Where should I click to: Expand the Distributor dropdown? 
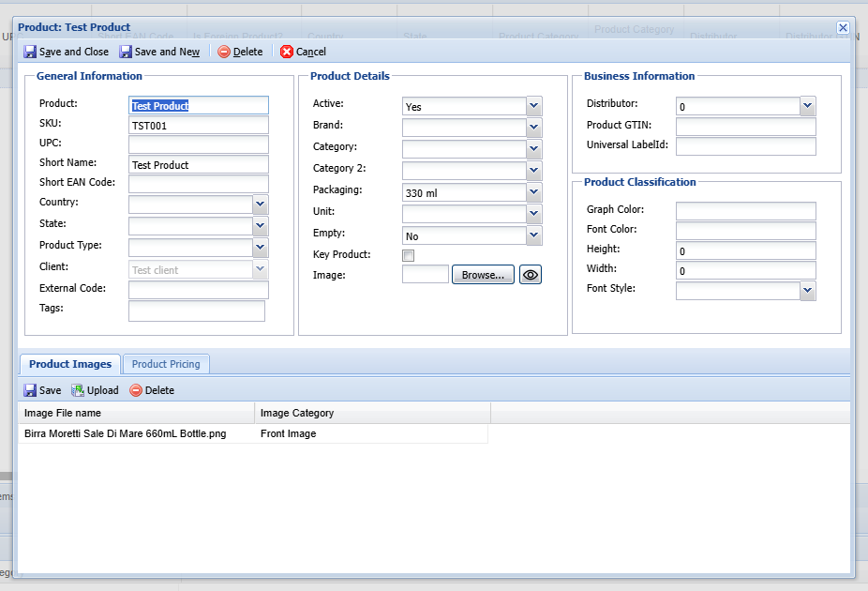tap(807, 106)
